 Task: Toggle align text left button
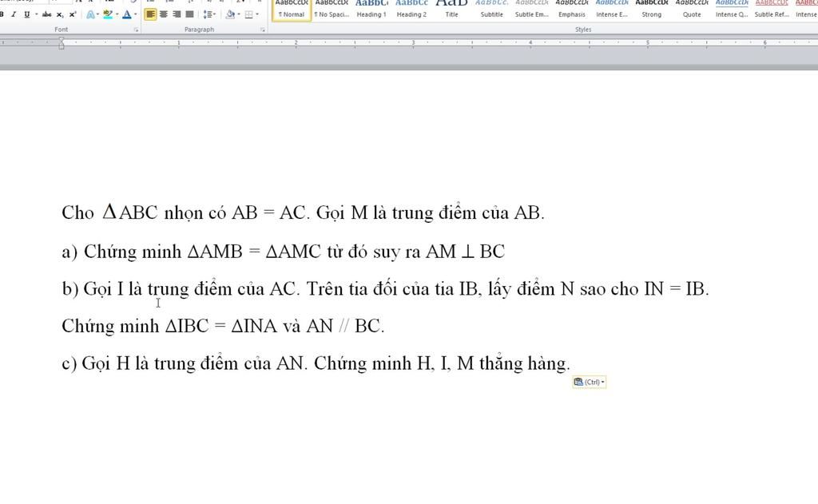151,14
